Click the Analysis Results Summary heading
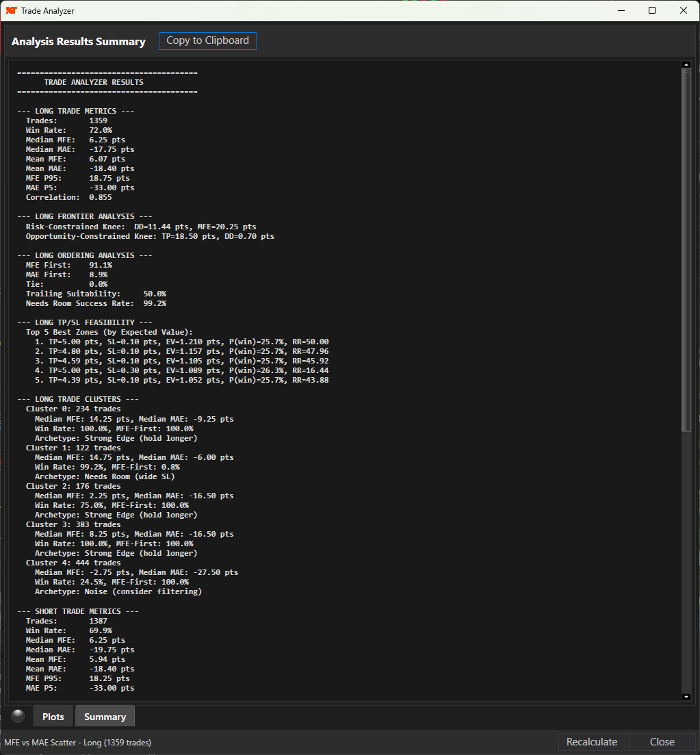The height and width of the screenshot is (755, 700). click(79, 42)
